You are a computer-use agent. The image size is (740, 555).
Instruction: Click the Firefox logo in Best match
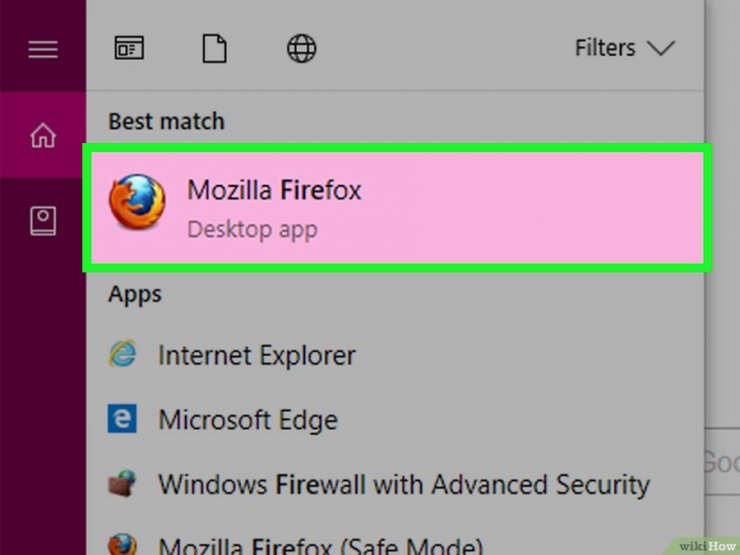click(137, 203)
